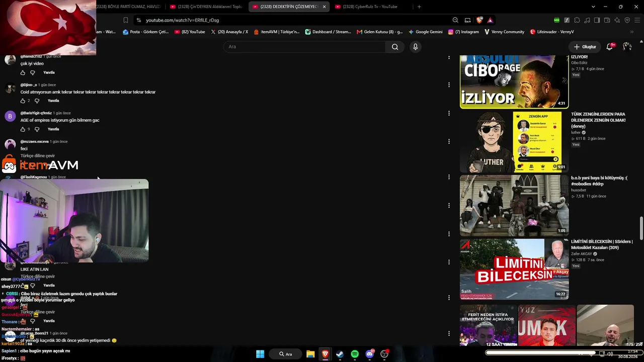Click the Brave Rewards triangle icon

(490, 20)
